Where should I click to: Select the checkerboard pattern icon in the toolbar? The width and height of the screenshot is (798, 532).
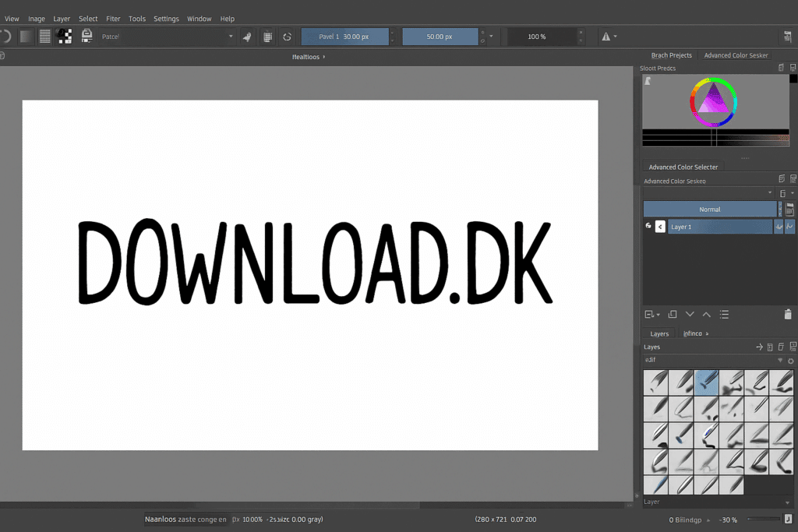coord(64,36)
